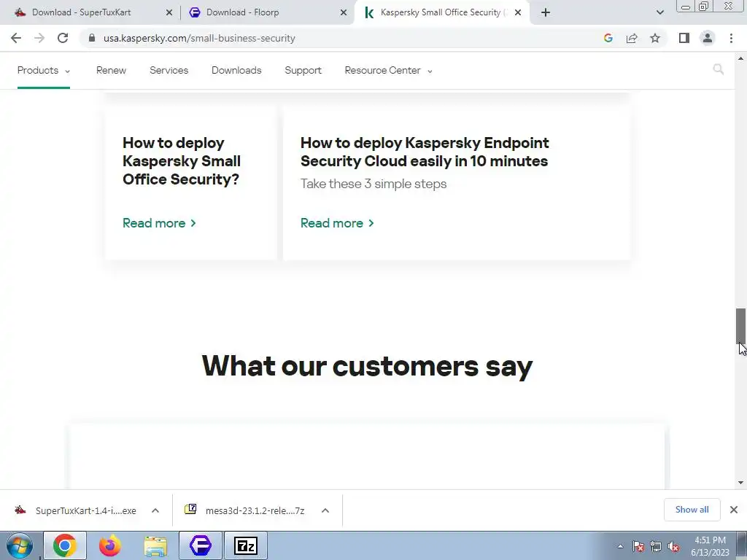Reload the Kaspersky page
The height and width of the screenshot is (560, 747).
(x=63, y=38)
